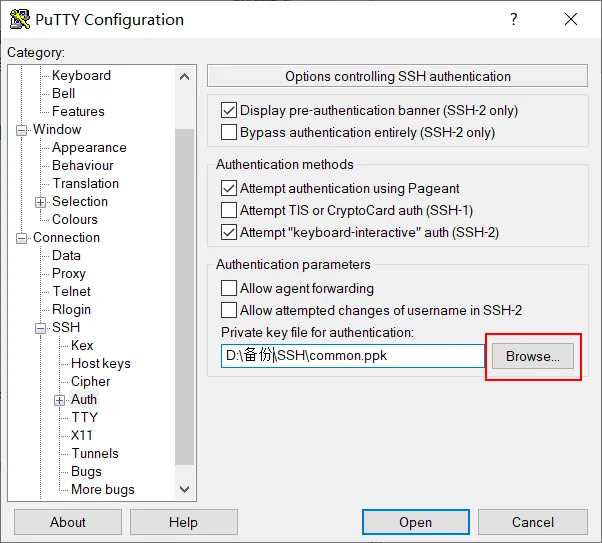The width and height of the screenshot is (602, 543).
Task: Open the Host keys category
Action: [100, 363]
